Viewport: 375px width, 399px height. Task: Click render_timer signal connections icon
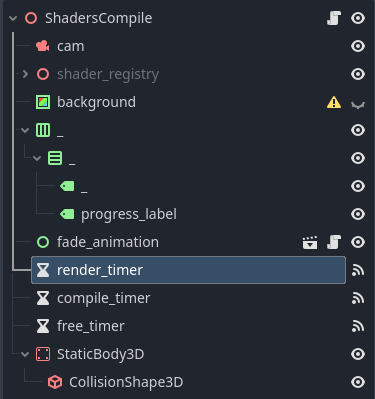(358, 270)
